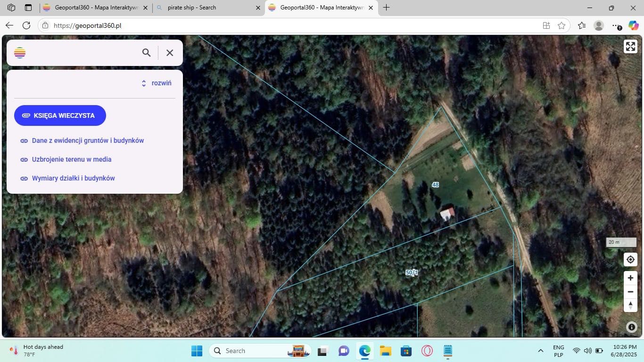The image size is (644, 362).
Task: Click the search magnifier icon in map panel
Action: coord(147,53)
